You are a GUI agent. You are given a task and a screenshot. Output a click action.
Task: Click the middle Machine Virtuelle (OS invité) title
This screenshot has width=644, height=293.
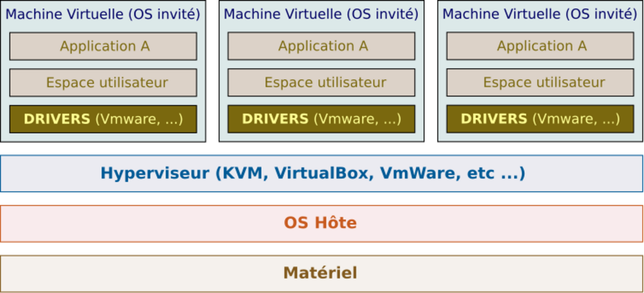point(321,14)
